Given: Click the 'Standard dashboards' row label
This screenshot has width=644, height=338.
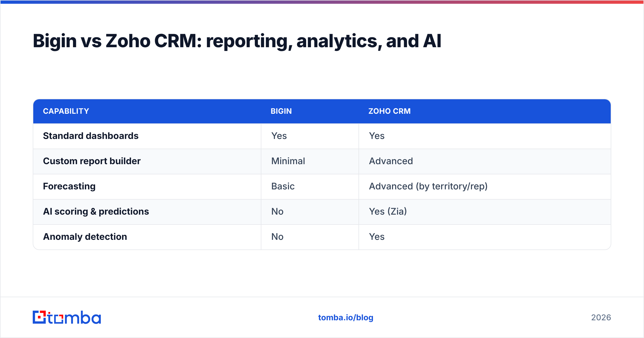Looking at the screenshot, I should pos(91,136).
